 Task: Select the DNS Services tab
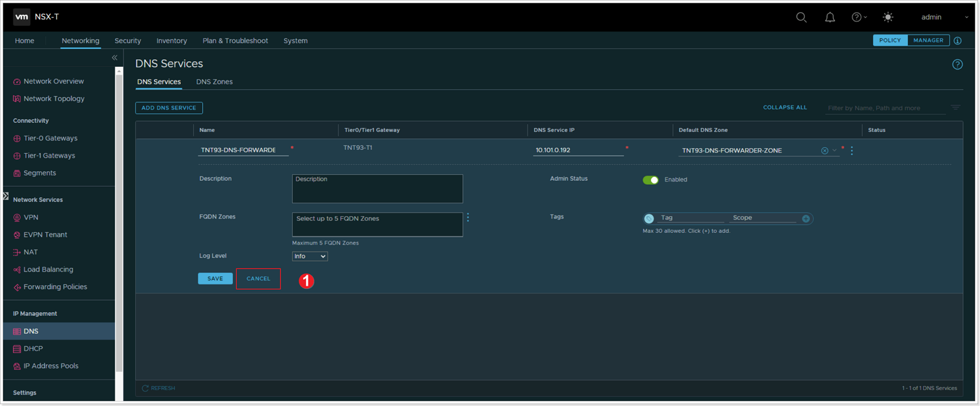159,82
